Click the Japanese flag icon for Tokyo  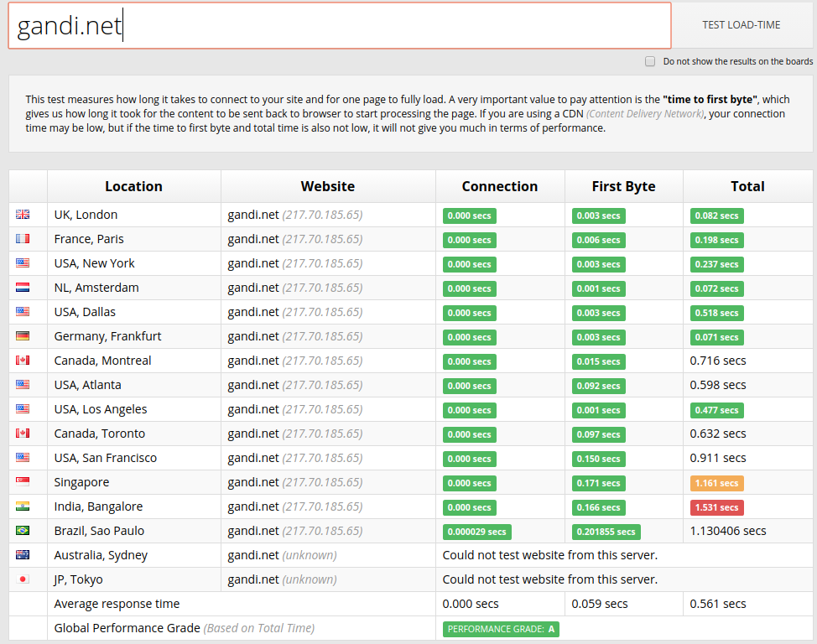coord(23,579)
